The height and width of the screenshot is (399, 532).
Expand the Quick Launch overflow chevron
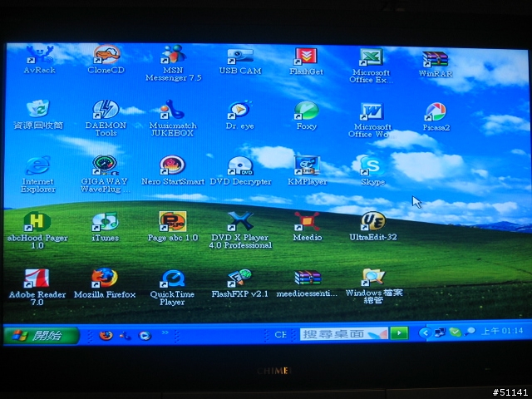point(165,332)
